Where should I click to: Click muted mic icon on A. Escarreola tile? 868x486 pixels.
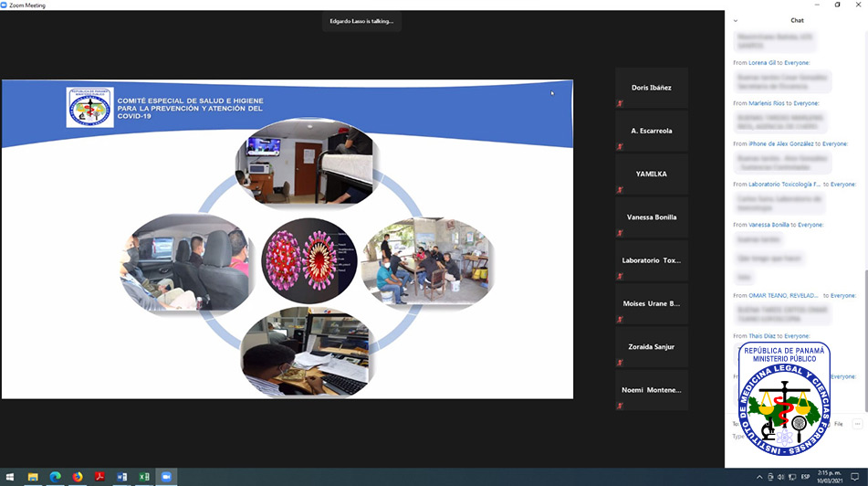[620, 146]
